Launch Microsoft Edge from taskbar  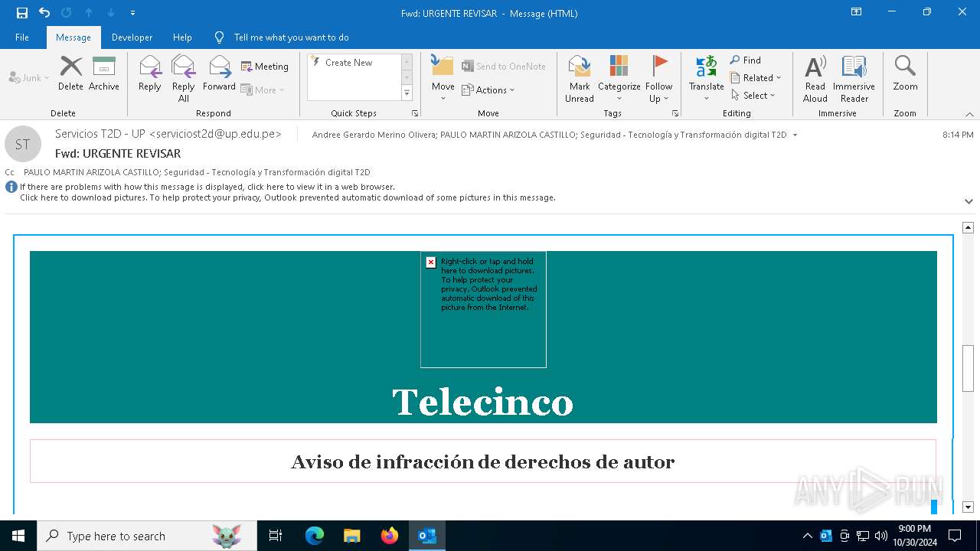[315, 536]
